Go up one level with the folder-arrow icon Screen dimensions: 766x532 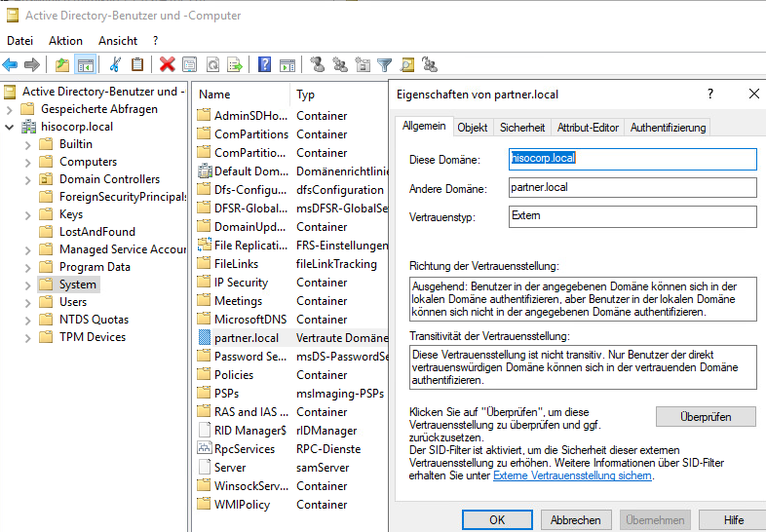click(x=62, y=64)
